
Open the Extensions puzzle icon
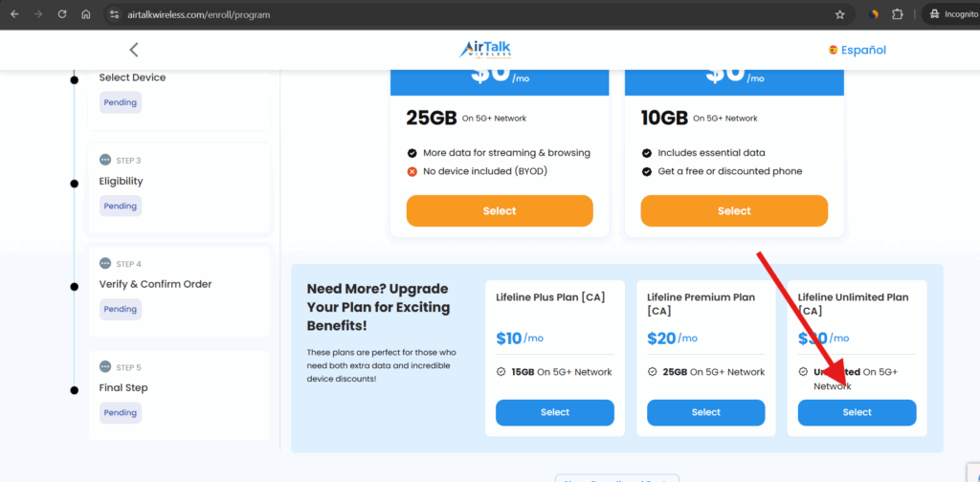(898, 14)
